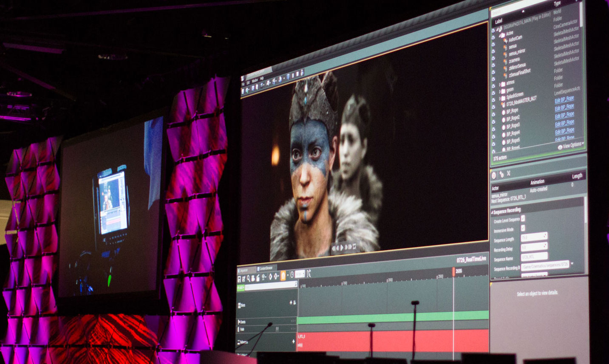Viewport: 609px width, 364px height.
Task: Click the first diamond keyframe icon in Sequencer toolbar
Action: pyautogui.click(x=270, y=277)
